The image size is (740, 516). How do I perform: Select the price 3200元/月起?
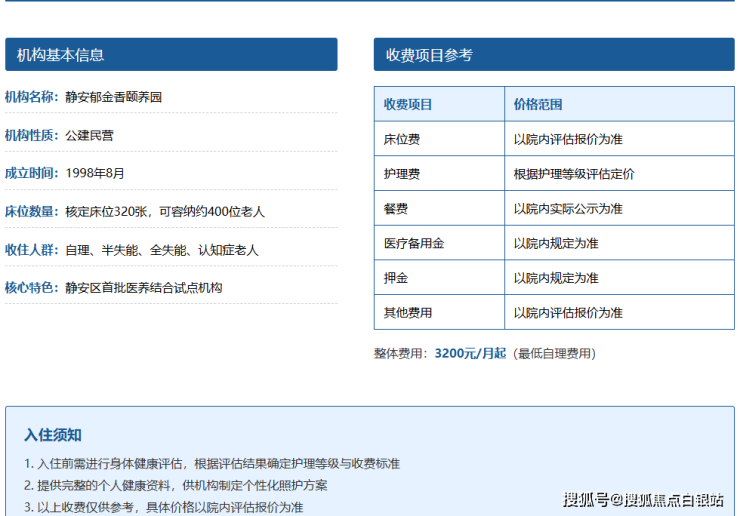pyautogui.click(x=470, y=354)
